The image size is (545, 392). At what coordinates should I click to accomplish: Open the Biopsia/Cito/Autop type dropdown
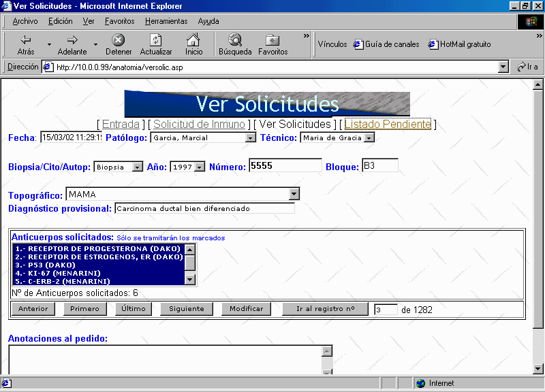coord(138,167)
